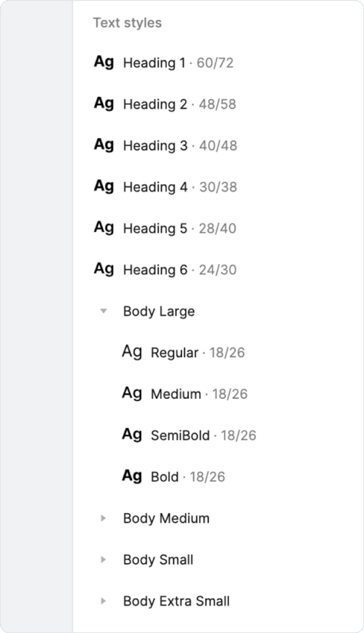The height and width of the screenshot is (633, 364).
Task: Click the Ag preview icon for Heading 2
Action: click(x=104, y=104)
